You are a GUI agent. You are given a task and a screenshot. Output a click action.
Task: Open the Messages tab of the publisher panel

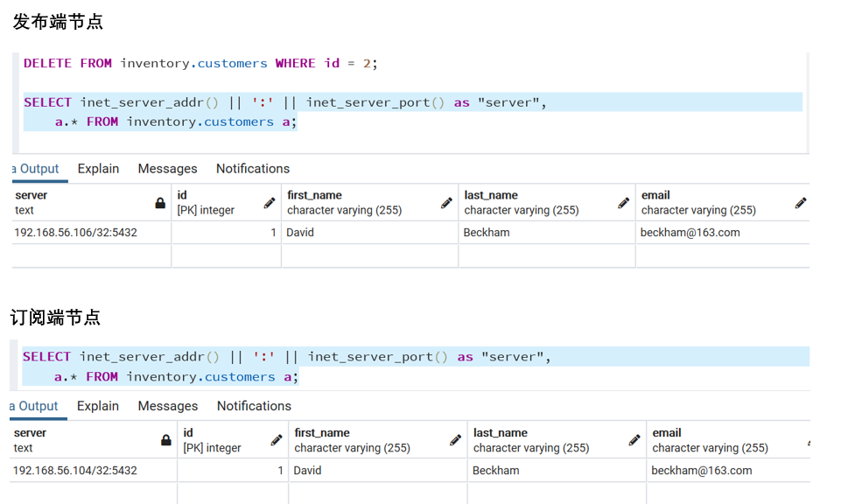pos(166,168)
